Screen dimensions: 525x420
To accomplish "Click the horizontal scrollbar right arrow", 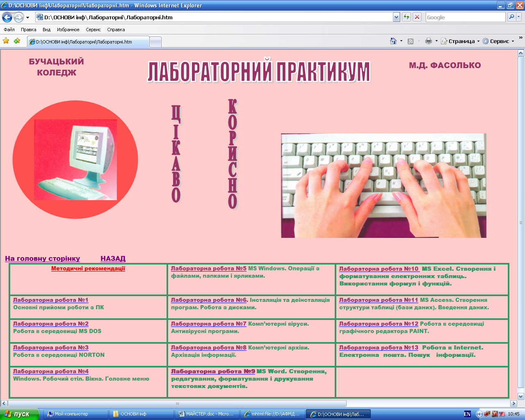I will (x=513, y=404).
